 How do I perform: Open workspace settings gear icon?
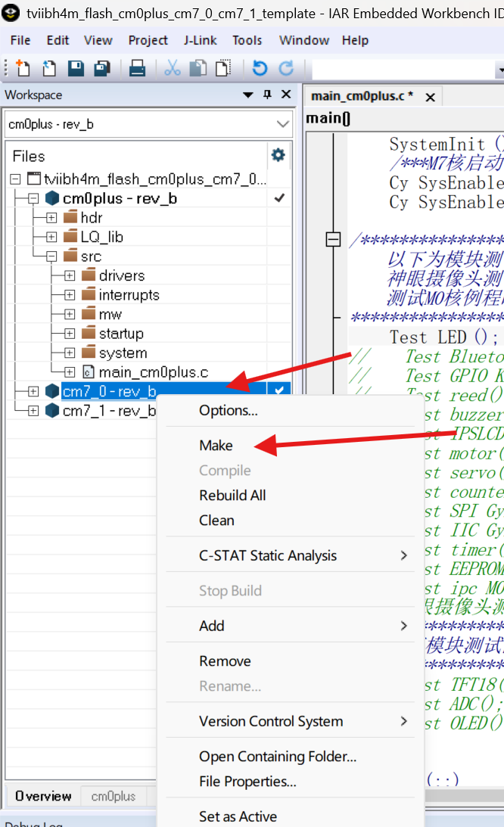click(278, 154)
